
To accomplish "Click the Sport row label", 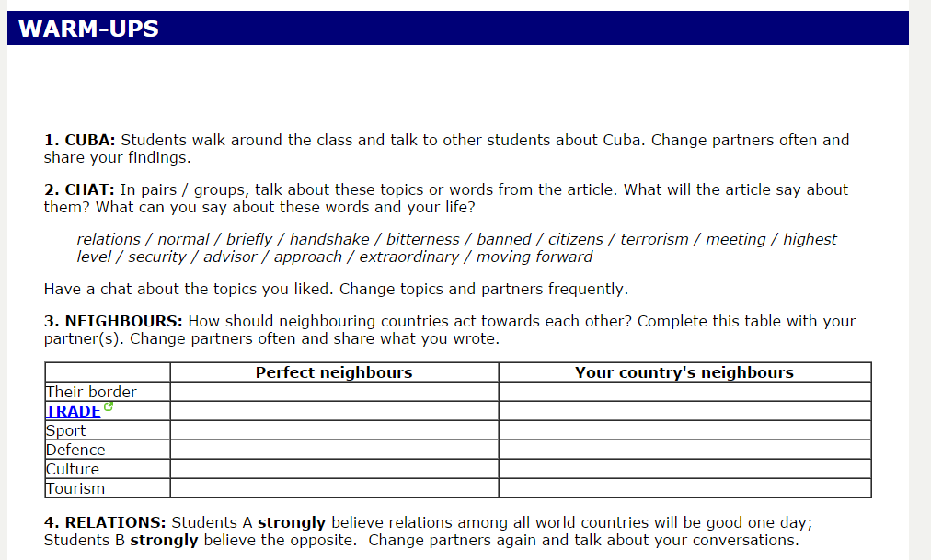I will coord(66,430).
